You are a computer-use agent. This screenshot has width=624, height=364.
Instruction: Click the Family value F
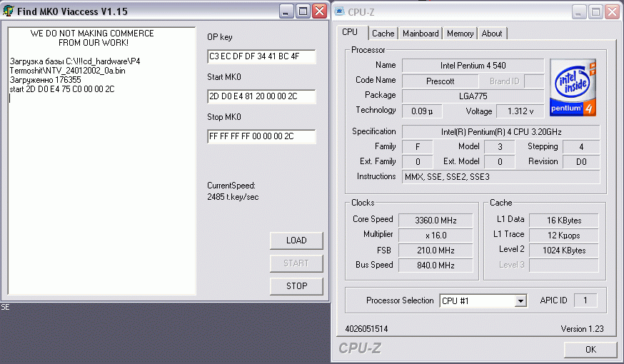point(418,147)
